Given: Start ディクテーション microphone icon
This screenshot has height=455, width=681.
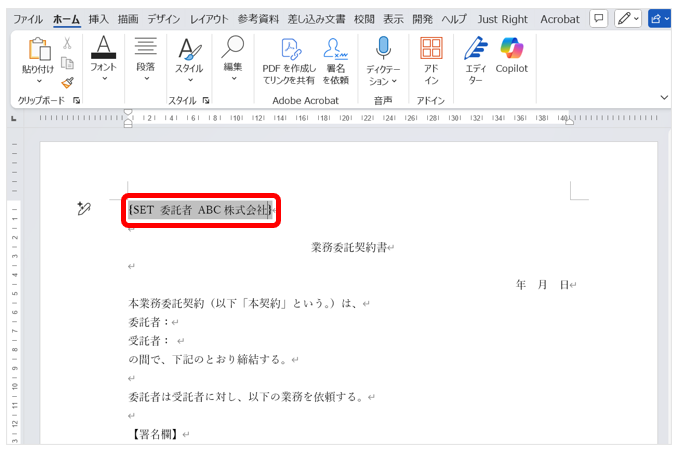Looking at the screenshot, I should click(x=383, y=48).
